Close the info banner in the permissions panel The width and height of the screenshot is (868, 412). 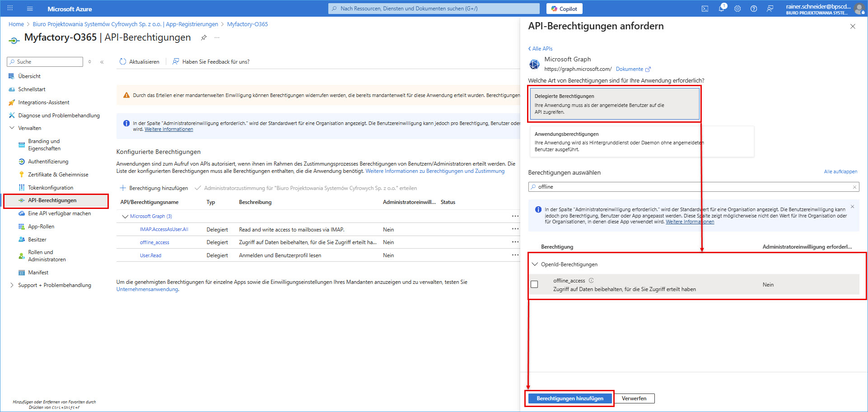(x=853, y=207)
